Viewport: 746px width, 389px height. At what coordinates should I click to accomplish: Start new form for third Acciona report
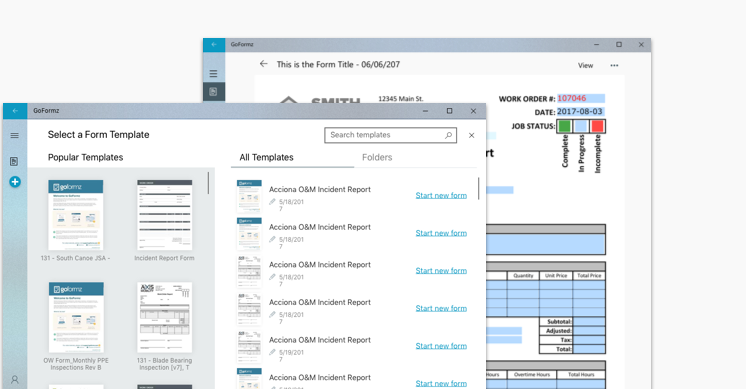click(441, 271)
